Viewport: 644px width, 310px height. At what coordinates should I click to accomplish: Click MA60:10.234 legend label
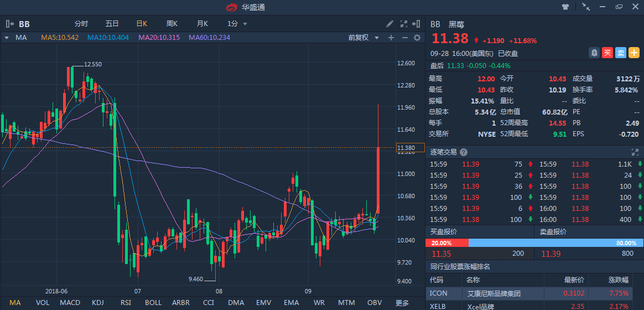(x=210, y=38)
